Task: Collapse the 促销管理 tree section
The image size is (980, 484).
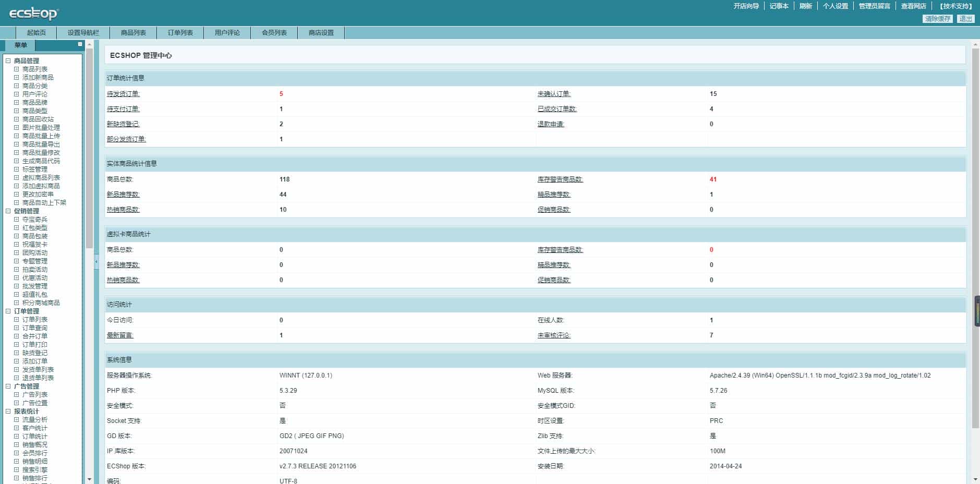Action: pyautogui.click(x=8, y=211)
